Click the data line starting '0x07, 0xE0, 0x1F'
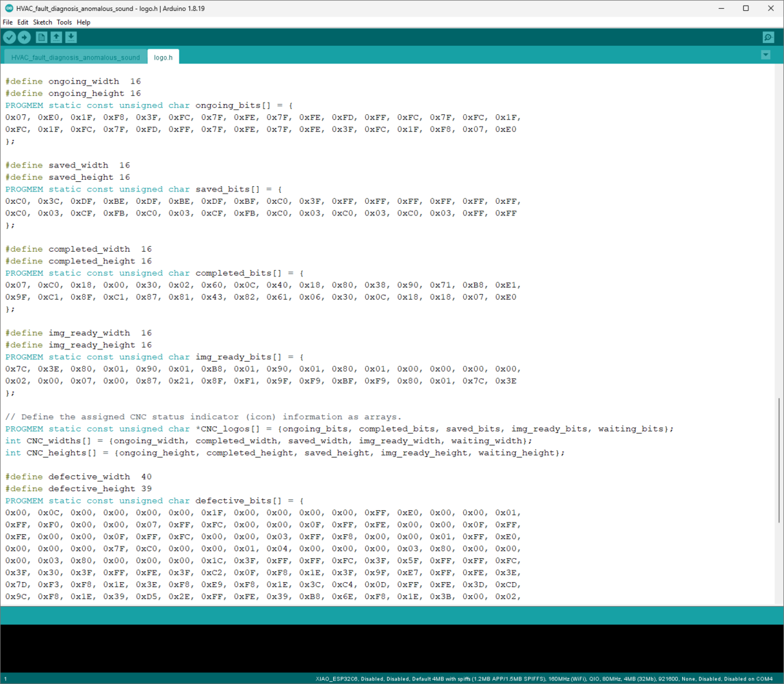Image resolution: width=784 pixels, height=684 pixels. pyautogui.click(x=263, y=117)
